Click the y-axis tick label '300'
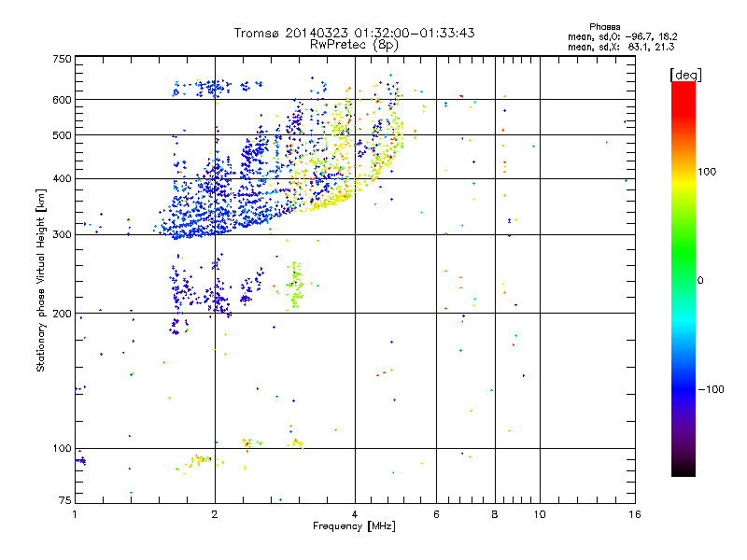747x560 pixels. point(62,234)
